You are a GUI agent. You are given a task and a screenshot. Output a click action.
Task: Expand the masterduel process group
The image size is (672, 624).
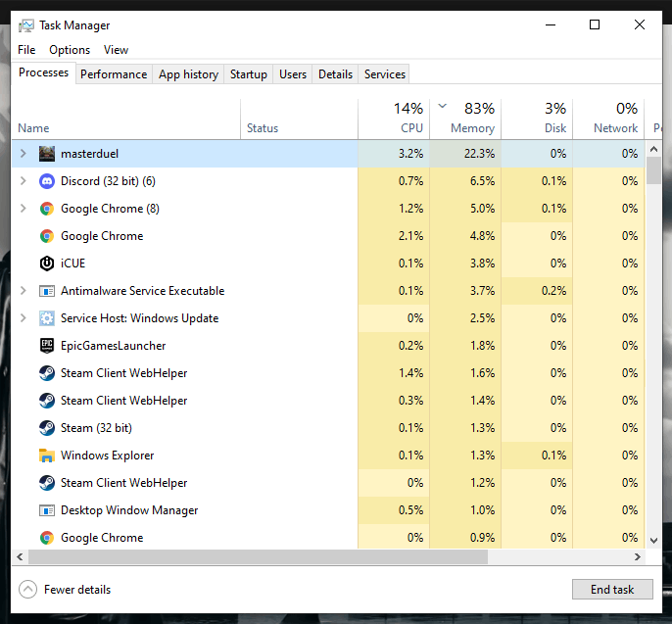point(24,154)
